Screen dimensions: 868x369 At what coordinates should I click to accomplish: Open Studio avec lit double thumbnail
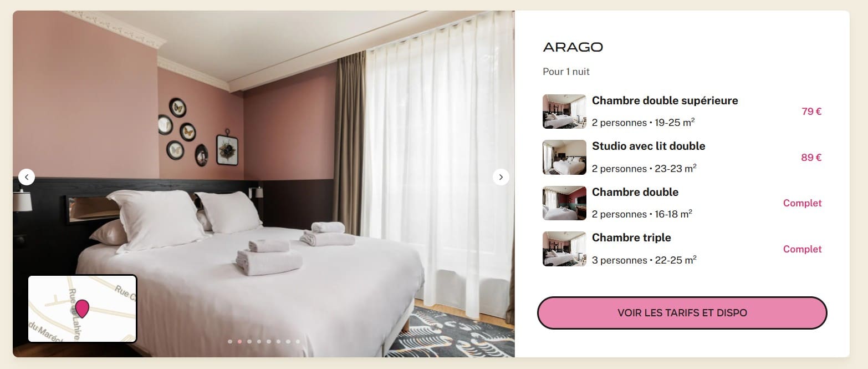click(x=564, y=157)
